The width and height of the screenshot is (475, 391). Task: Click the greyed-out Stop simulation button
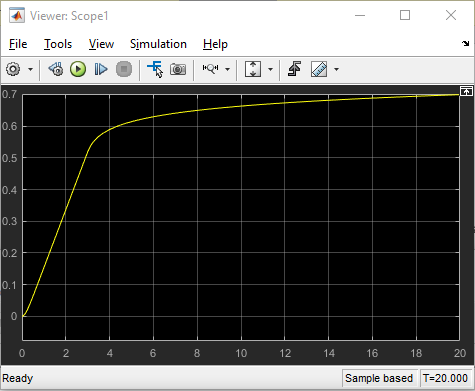[x=124, y=69]
